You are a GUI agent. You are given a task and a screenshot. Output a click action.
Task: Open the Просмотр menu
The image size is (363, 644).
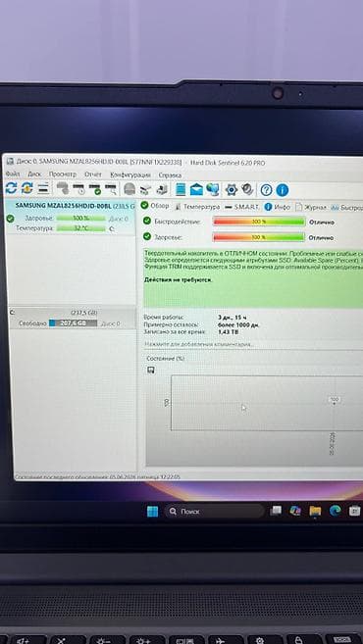pyautogui.click(x=62, y=174)
